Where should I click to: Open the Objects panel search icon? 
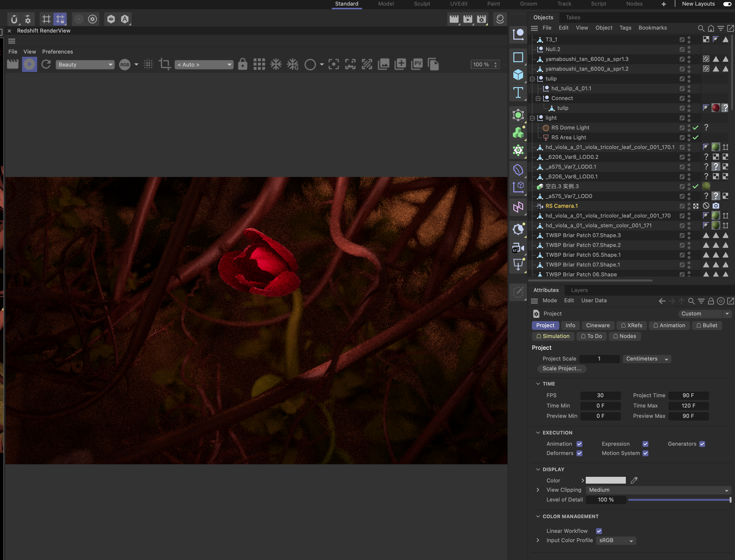[x=701, y=28]
